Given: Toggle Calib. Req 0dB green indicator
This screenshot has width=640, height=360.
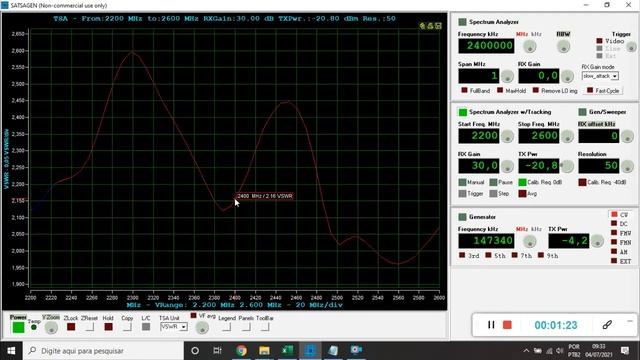Looking at the screenshot, I should [x=522, y=182].
